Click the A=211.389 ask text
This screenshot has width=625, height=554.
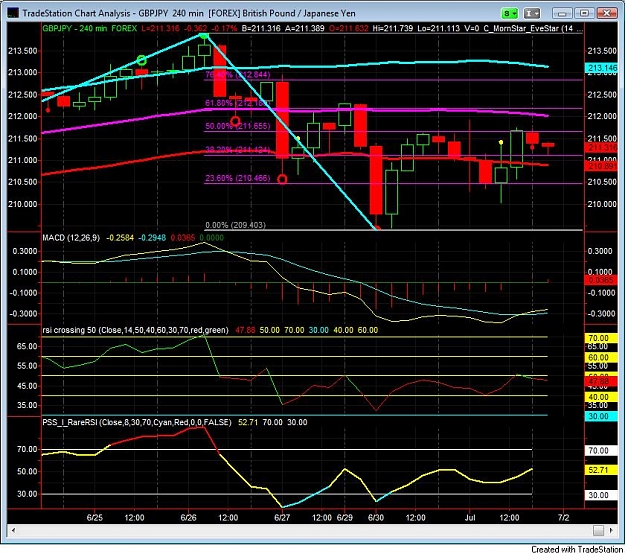305,29
